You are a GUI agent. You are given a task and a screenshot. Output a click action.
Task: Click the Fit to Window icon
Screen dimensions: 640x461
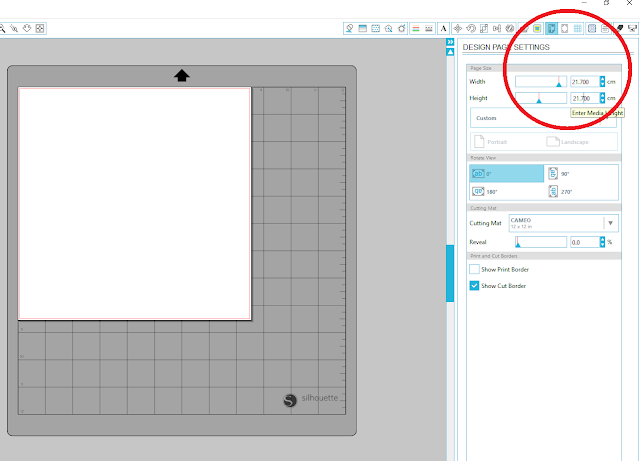(x=40, y=28)
